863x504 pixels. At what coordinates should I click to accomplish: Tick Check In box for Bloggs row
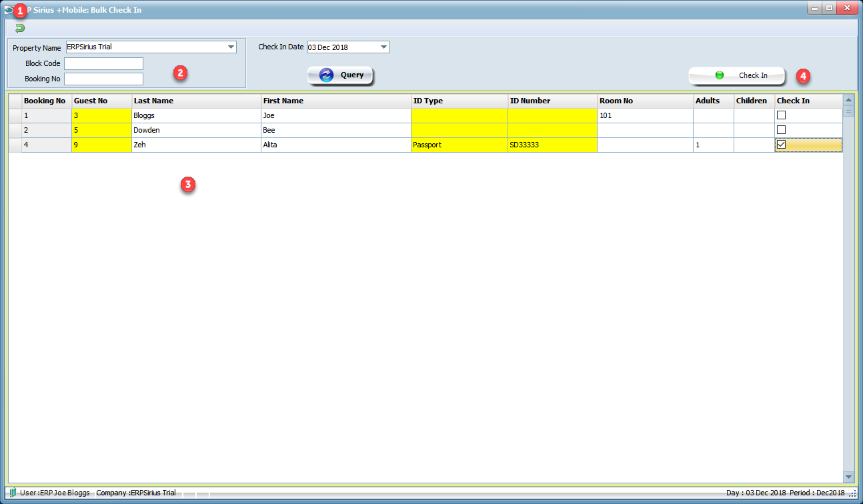tap(782, 115)
